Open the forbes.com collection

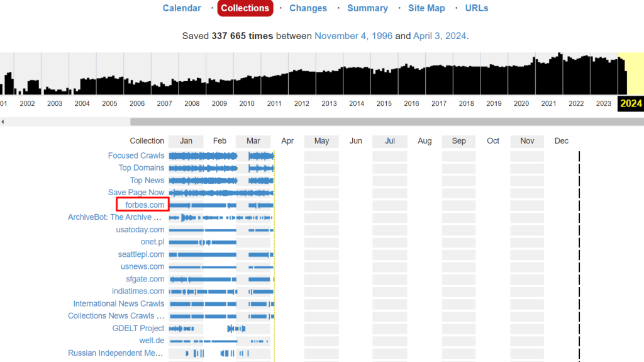(145, 205)
